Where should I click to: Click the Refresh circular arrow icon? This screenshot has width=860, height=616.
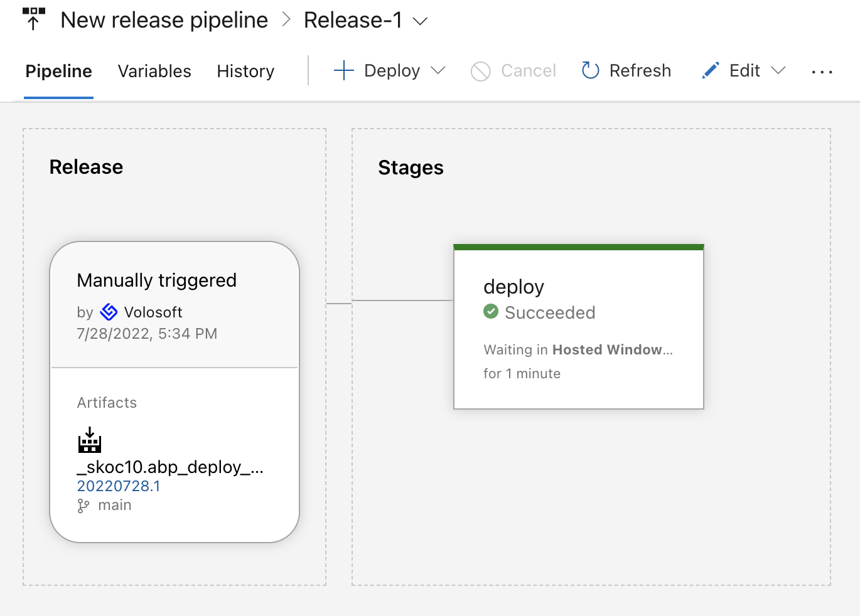click(x=590, y=70)
